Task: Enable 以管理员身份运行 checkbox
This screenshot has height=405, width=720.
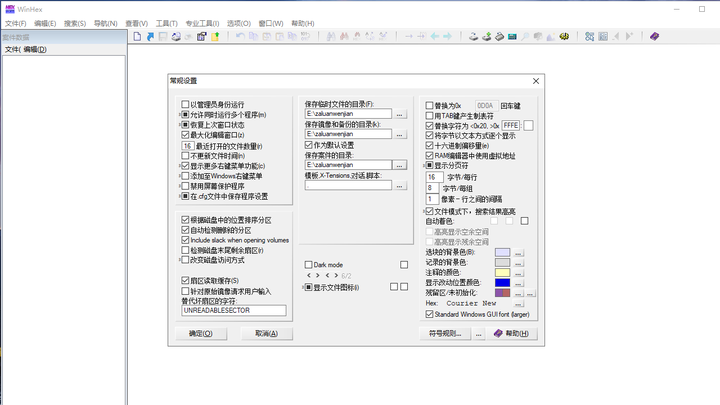Action: [x=185, y=104]
